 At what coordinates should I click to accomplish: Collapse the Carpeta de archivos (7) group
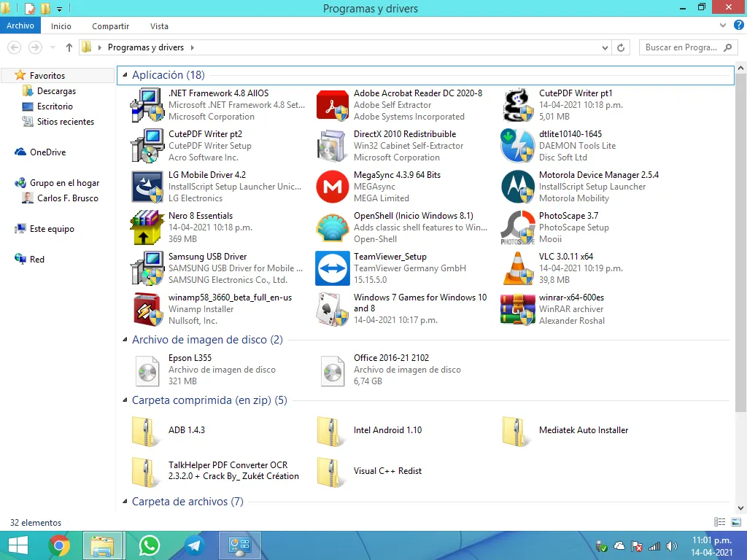coord(125,502)
